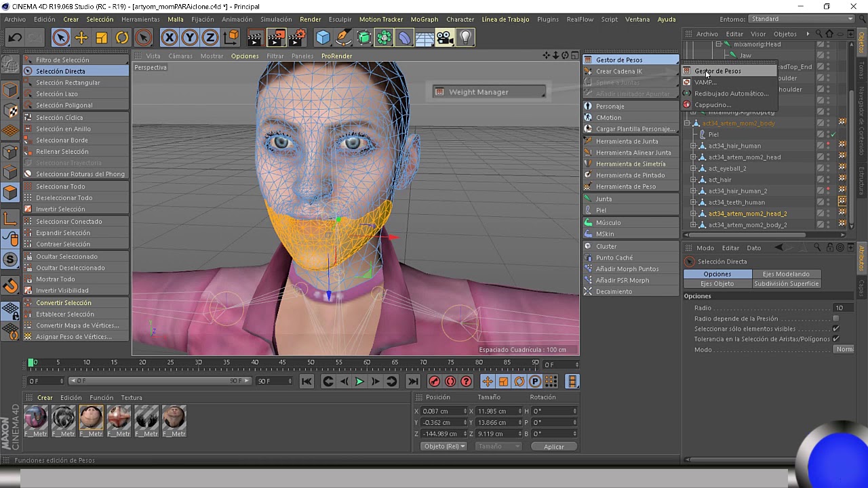The image size is (868, 488).
Task: Open the Simulación menu
Action: tap(276, 19)
